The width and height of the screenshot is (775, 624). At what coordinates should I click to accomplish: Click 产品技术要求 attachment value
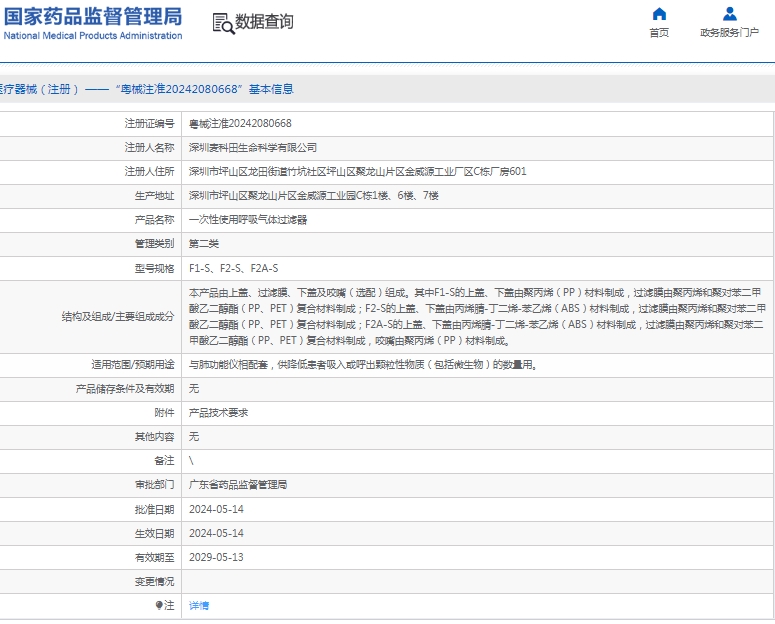[218, 413]
